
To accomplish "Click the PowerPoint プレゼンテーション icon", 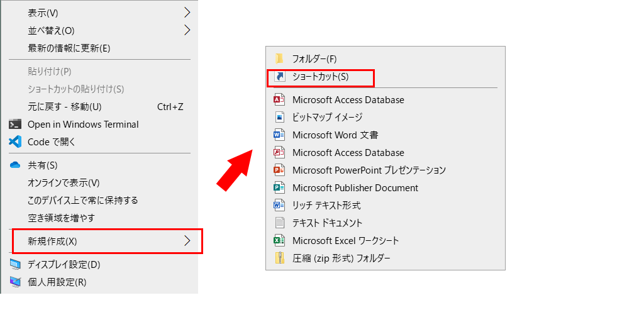I will tap(279, 170).
